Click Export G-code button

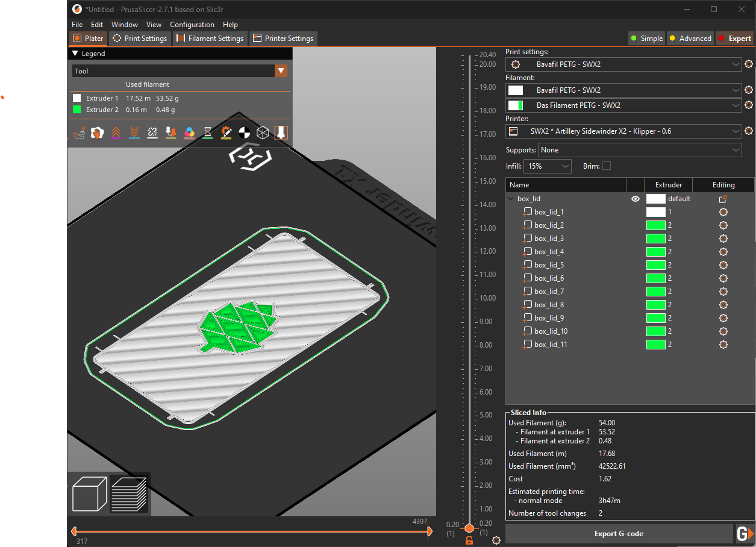[619, 534]
